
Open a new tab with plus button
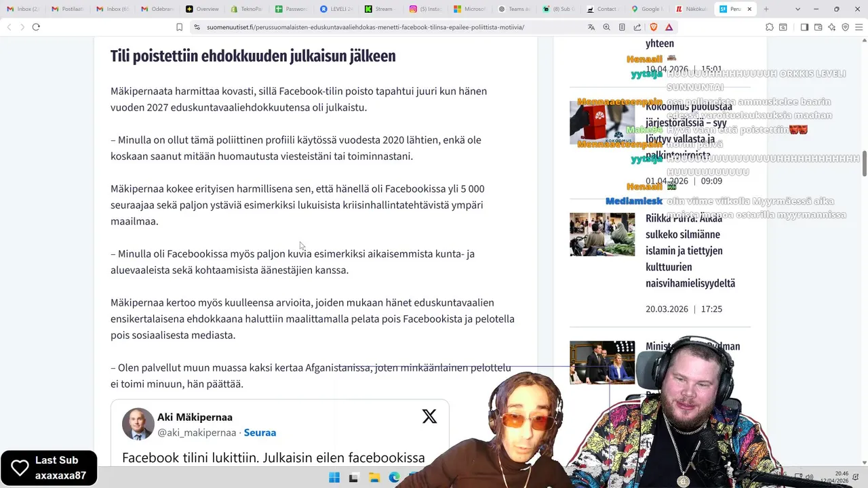(766, 9)
